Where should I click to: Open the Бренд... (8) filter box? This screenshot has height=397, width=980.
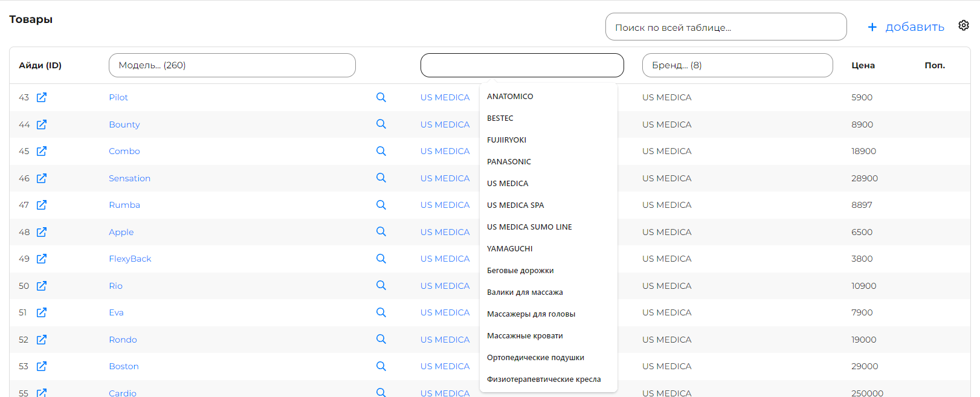coord(738,65)
